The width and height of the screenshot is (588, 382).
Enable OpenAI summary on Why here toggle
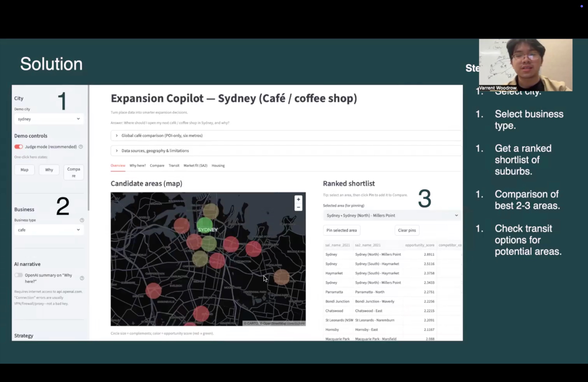tap(18, 275)
